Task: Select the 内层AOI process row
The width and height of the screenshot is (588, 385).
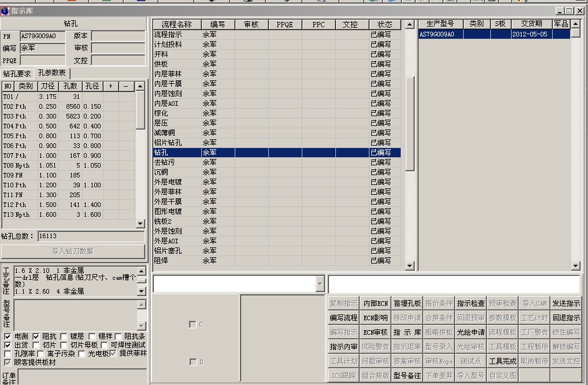Action: [x=277, y=103]
